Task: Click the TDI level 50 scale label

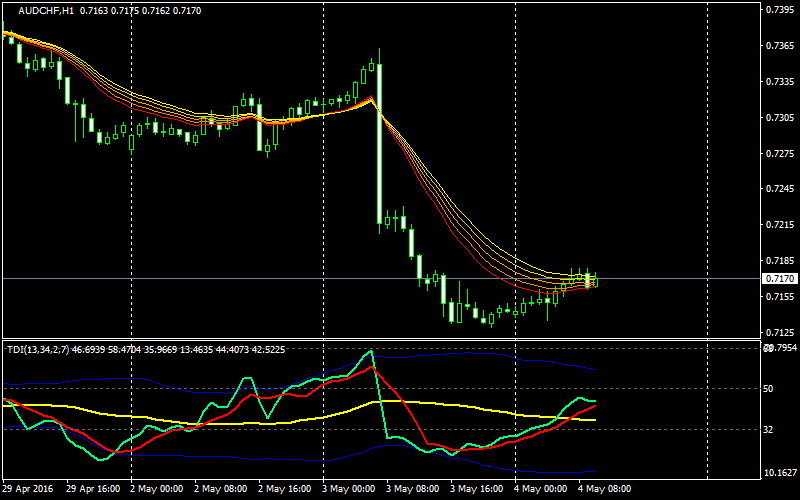Action: pos(769,388)
